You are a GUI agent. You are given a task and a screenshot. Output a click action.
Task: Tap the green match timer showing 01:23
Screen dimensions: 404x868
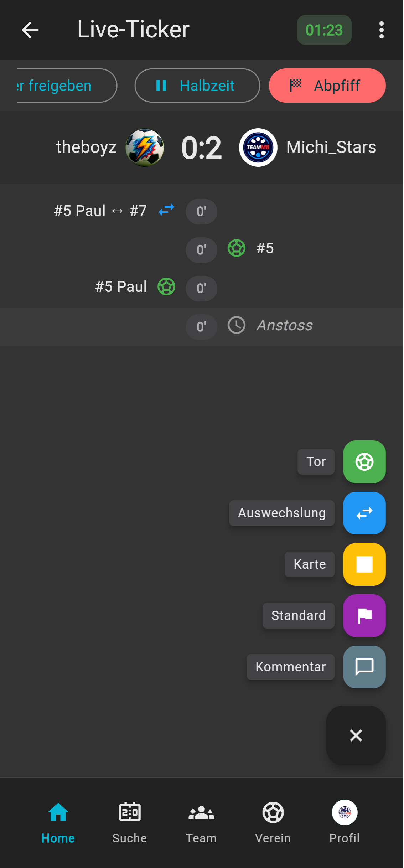tap(324, 30)
